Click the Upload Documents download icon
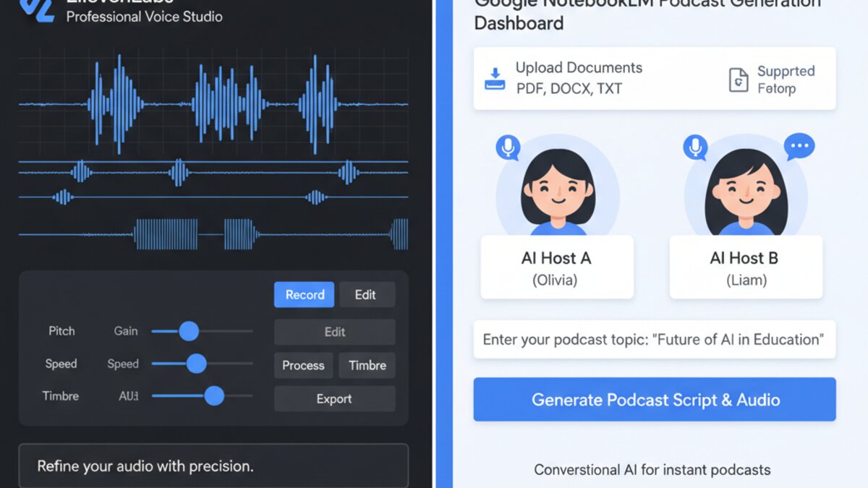This screenshot has width=868, height=488. (495, 79)
